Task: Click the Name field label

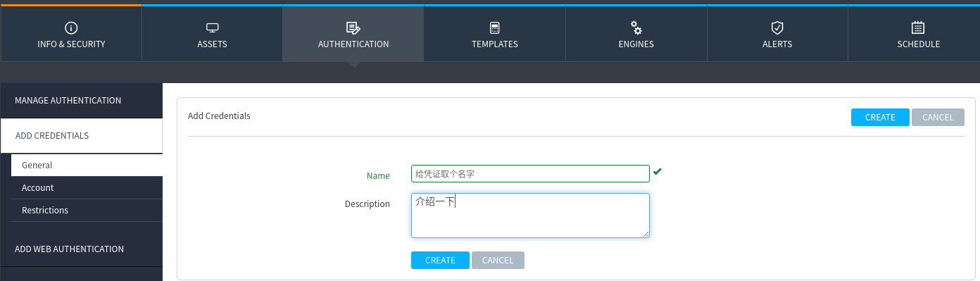Action: click(378, 175)
